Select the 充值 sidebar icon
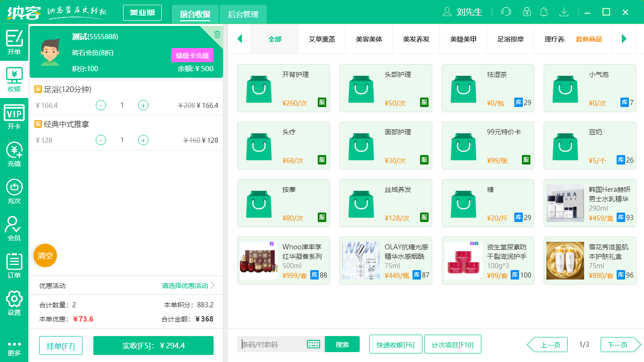 click(x=14, y=153)
